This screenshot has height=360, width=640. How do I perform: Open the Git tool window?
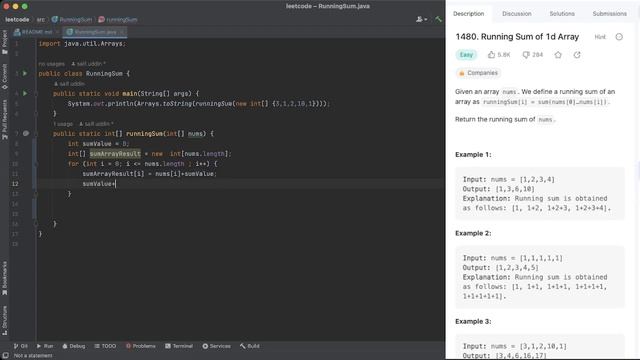(20, 346)
